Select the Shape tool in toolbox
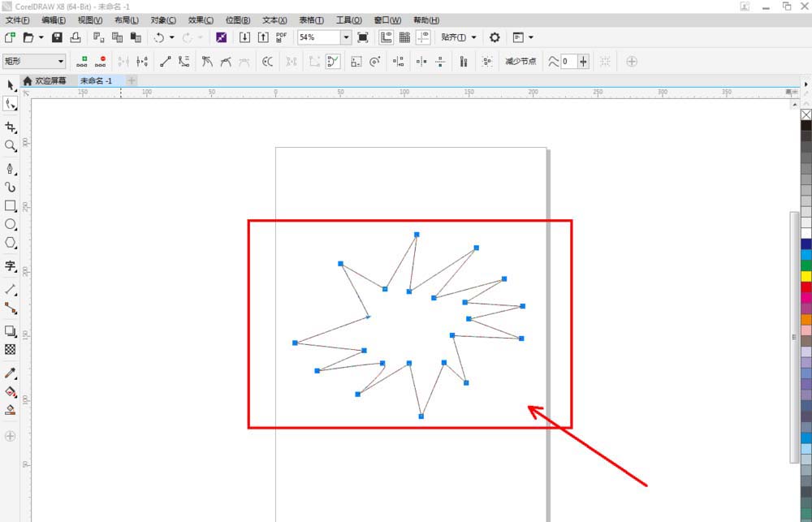 click(11, 104)
